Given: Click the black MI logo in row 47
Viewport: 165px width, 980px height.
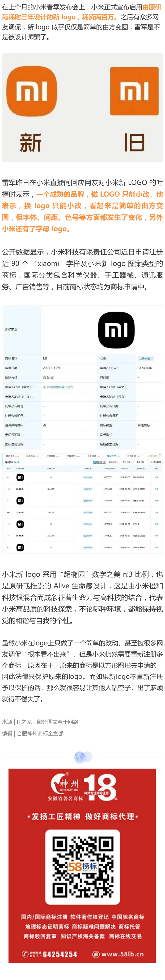Looking at the screenshot, I should click(20, 548).
